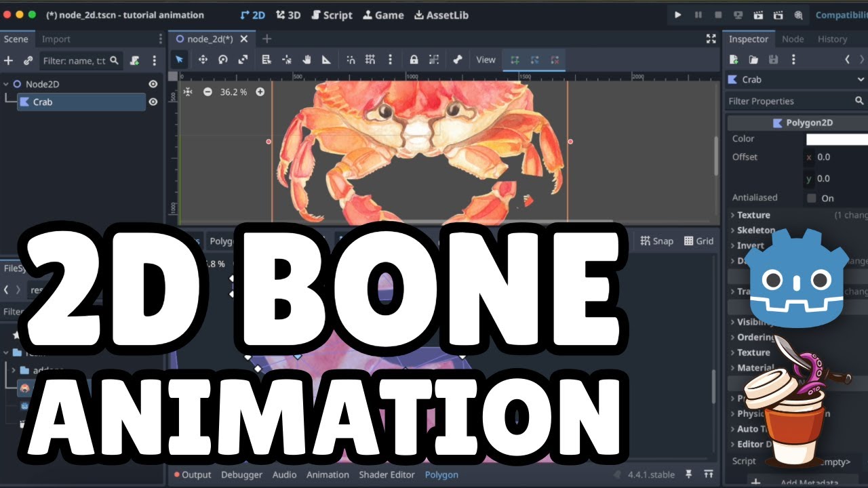Toggle Grid in the polygon editor
The width and height of the screenshot is (868, 488).
coord(698,241)
